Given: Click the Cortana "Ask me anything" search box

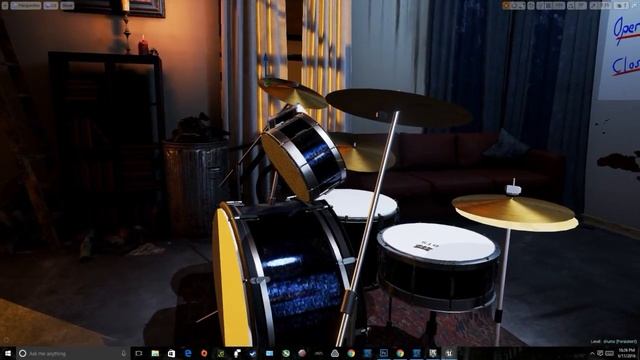Looking at the screenshot, I should pyautogui.click(x=73, y=353).
